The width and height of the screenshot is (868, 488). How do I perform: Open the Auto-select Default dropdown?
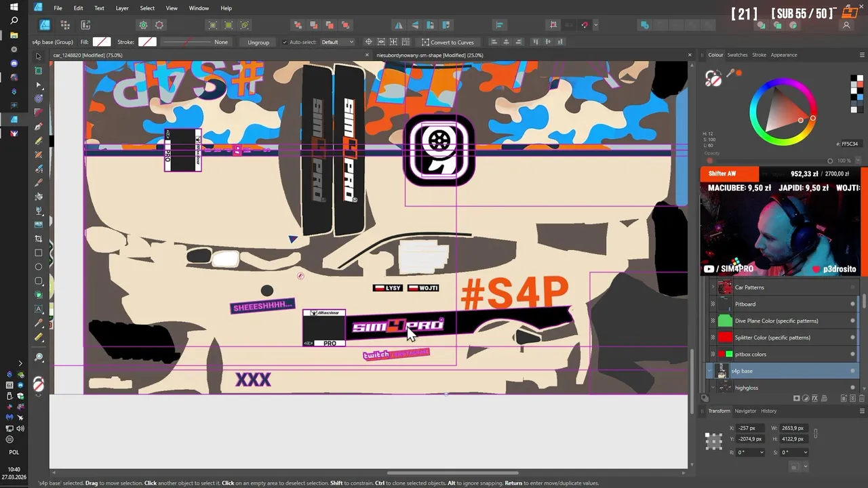[x=337, y=42]
